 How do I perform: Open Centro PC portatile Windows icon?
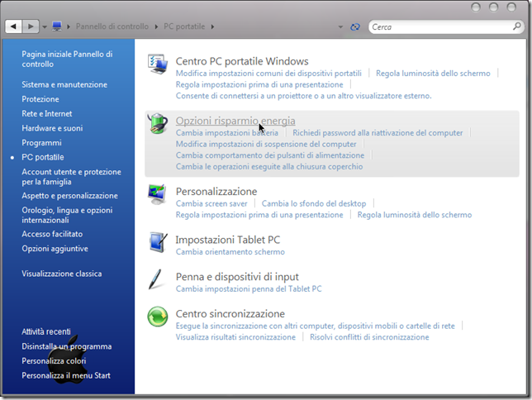[158, 64]
